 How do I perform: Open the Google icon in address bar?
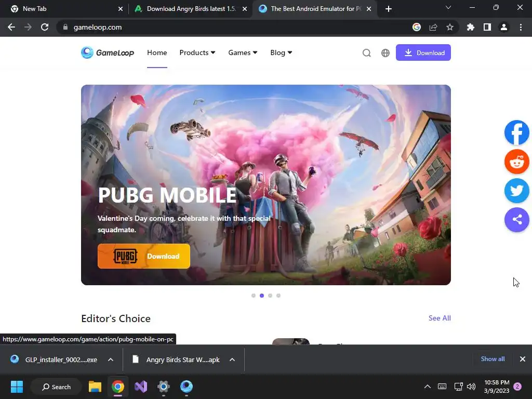(417, 27)
